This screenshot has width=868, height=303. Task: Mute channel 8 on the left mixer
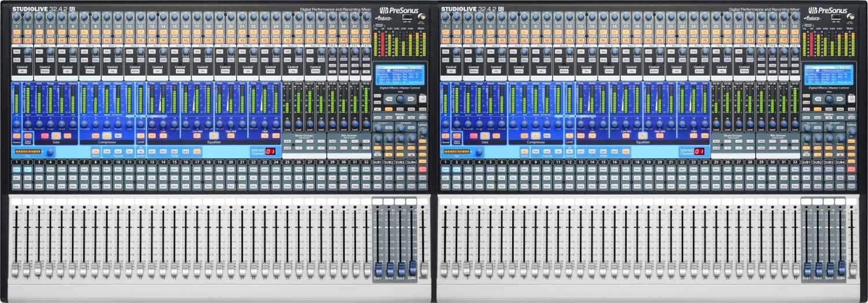[95, 186]
